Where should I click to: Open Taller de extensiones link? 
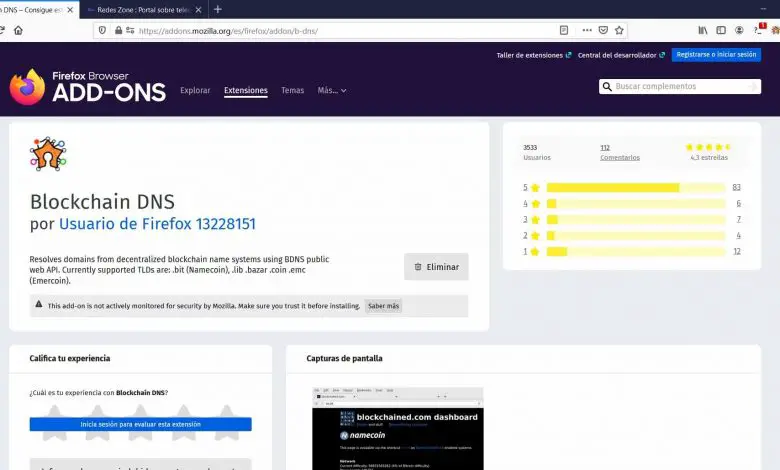pyautogui.click(x=534, y=55)
